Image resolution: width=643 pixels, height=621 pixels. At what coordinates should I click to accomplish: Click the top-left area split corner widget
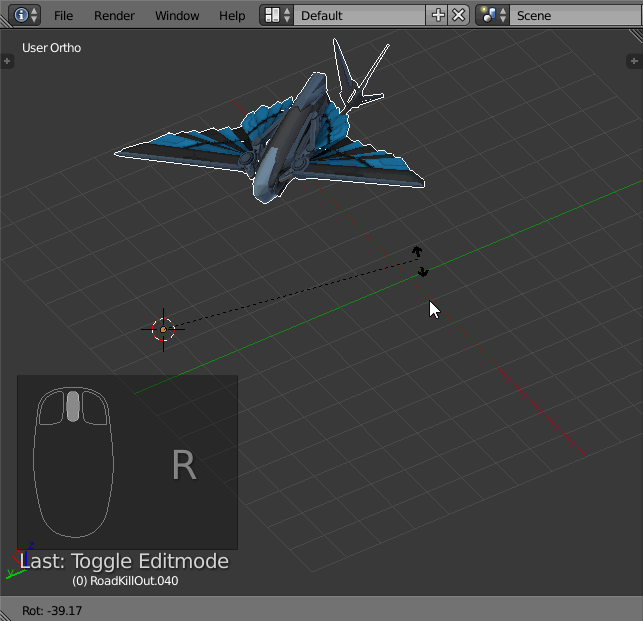click(x=6, y=21)
